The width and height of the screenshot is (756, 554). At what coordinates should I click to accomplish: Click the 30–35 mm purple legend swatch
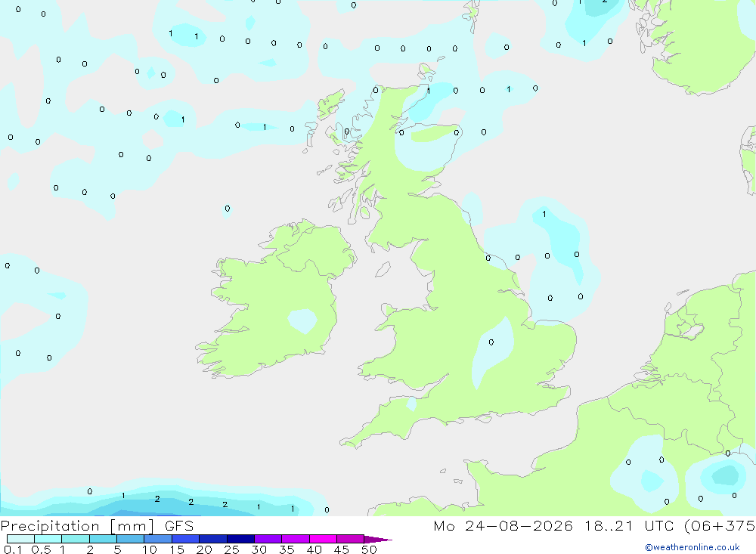pyautogui.click(x=268, y=539)
